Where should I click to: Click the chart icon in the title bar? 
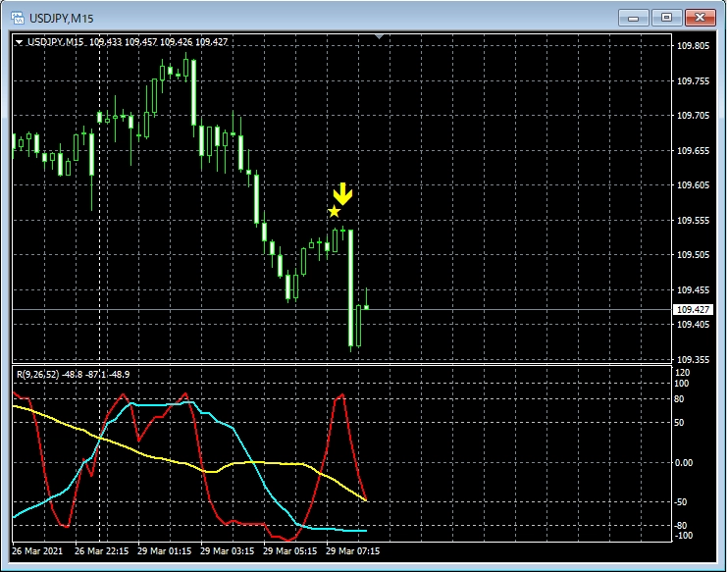tap(17, 17)
